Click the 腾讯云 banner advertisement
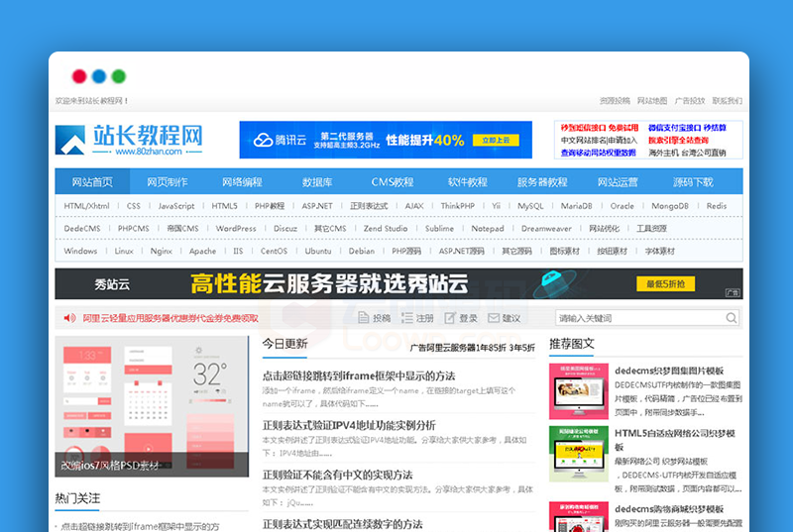Image resolution: width=793 pixels, height=532 pixels. (386, 140)
